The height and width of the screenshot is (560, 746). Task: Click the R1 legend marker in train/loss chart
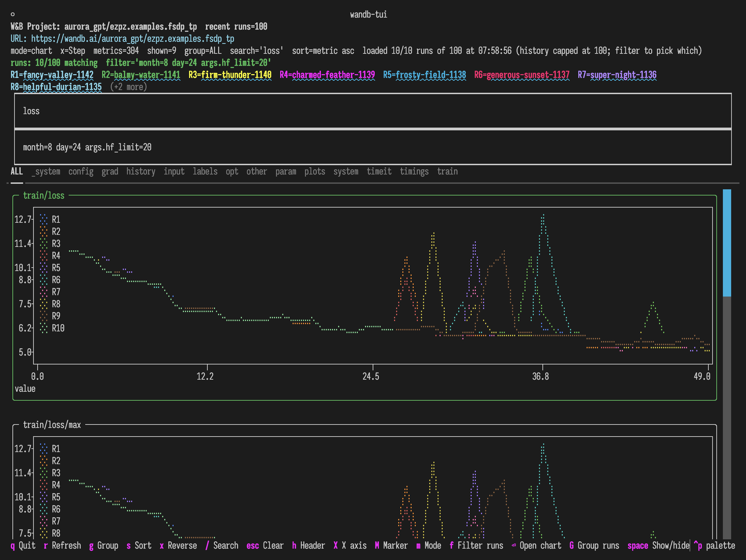43,219
